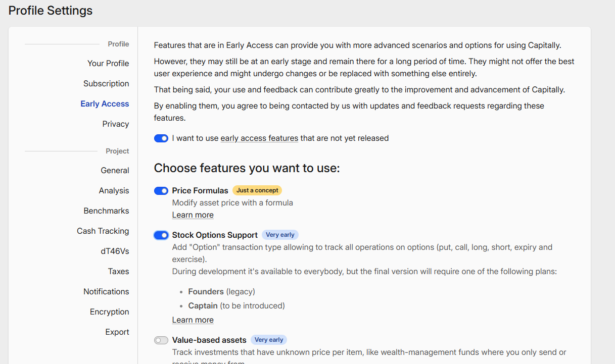615x364 pixels.
Task: Open Taxes settings page
Action: coord(118,271)
